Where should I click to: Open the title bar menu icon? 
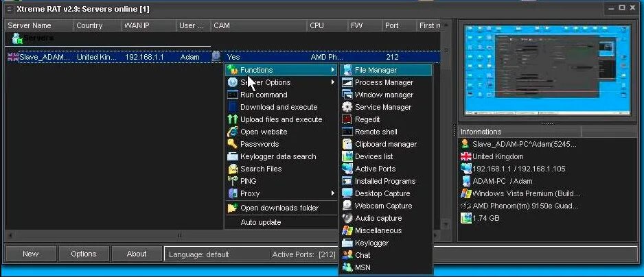pos(9,9)
